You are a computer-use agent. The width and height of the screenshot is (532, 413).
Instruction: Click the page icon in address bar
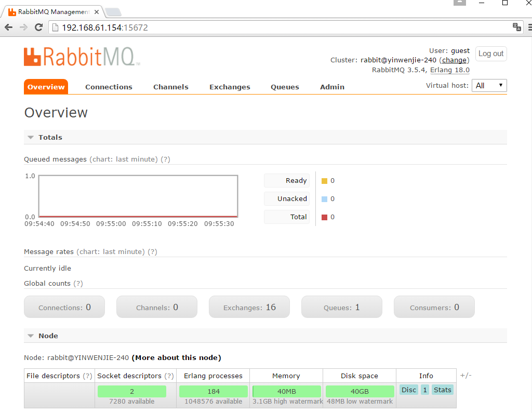tap(55, 28)
